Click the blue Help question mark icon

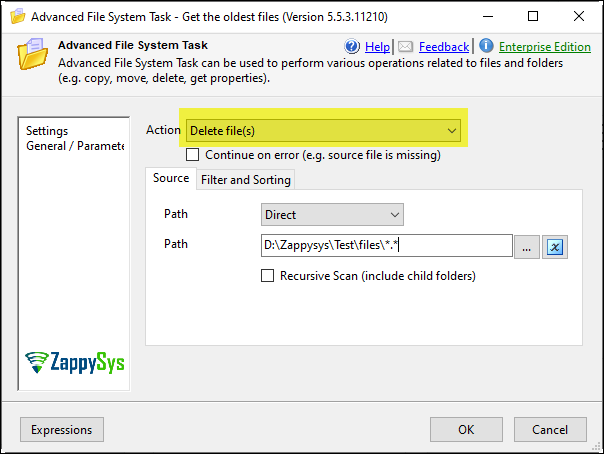click(352, 47)
